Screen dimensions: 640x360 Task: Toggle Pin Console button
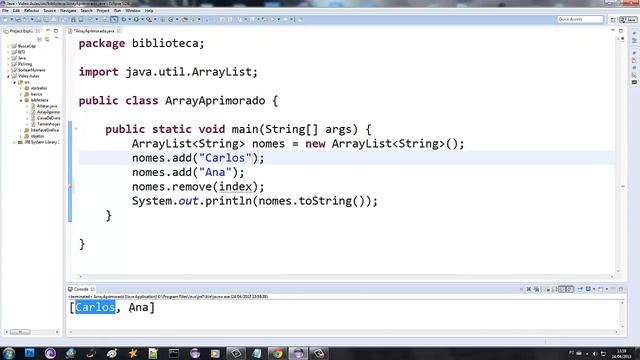click(x=580, y=289)
